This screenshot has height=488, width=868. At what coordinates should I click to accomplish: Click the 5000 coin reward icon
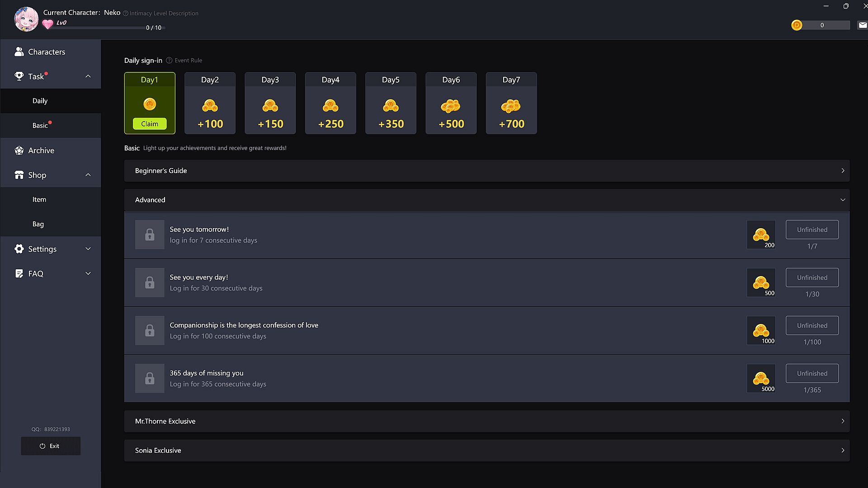pyautogui.click(x=761, y=379)
